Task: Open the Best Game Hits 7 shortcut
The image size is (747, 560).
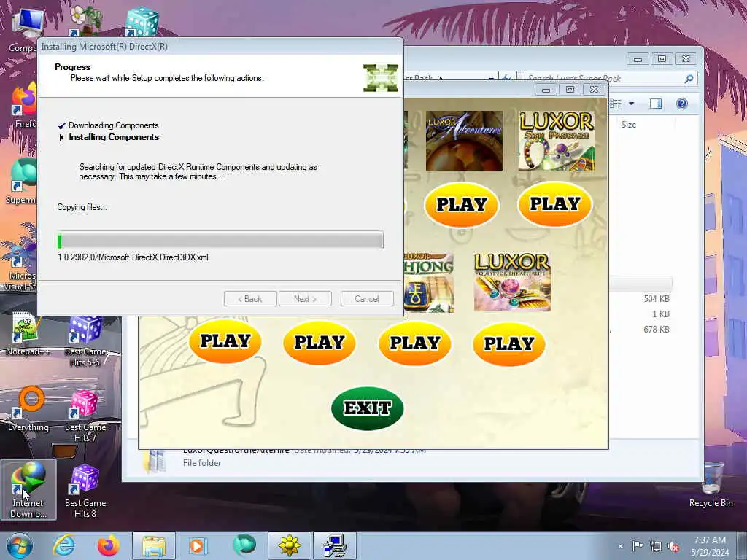Action: point(85,415)
